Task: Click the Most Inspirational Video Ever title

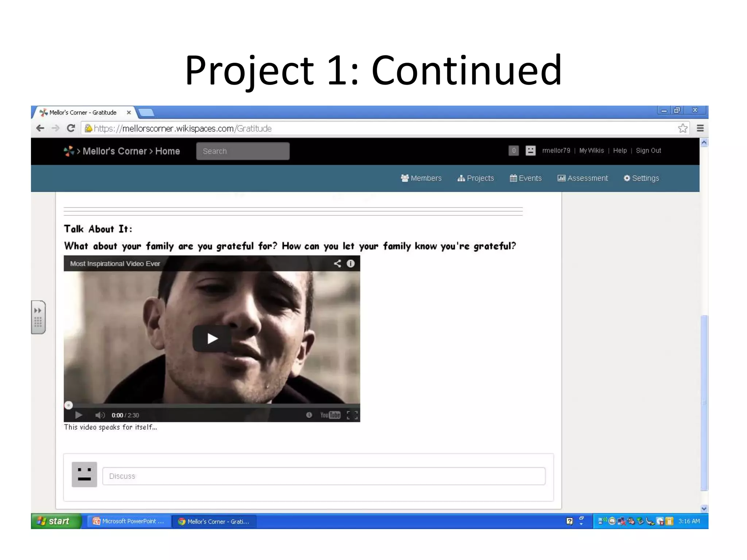Action: 115,264
